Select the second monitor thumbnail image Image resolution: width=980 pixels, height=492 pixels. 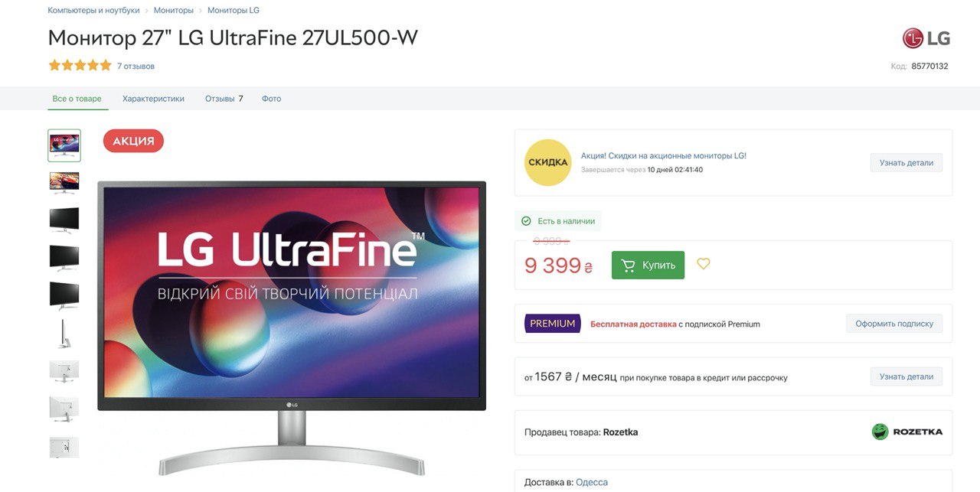[x=64, y=182]
